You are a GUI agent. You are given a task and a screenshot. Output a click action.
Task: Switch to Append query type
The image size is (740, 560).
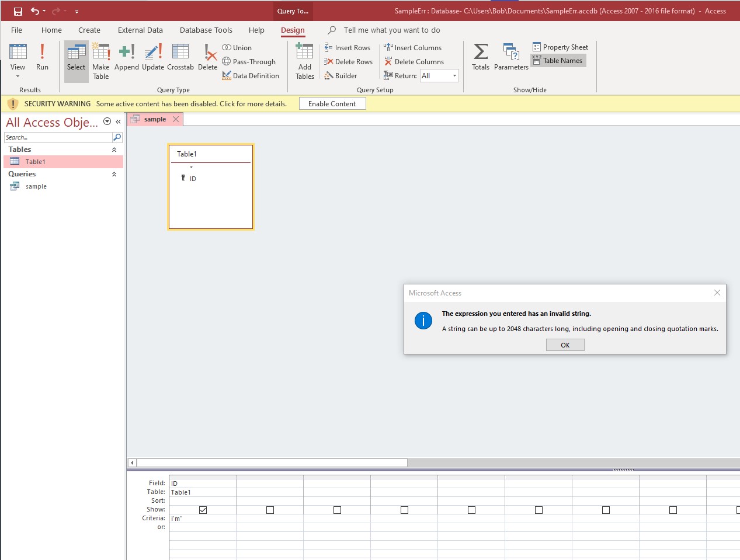tap(127, 57)
